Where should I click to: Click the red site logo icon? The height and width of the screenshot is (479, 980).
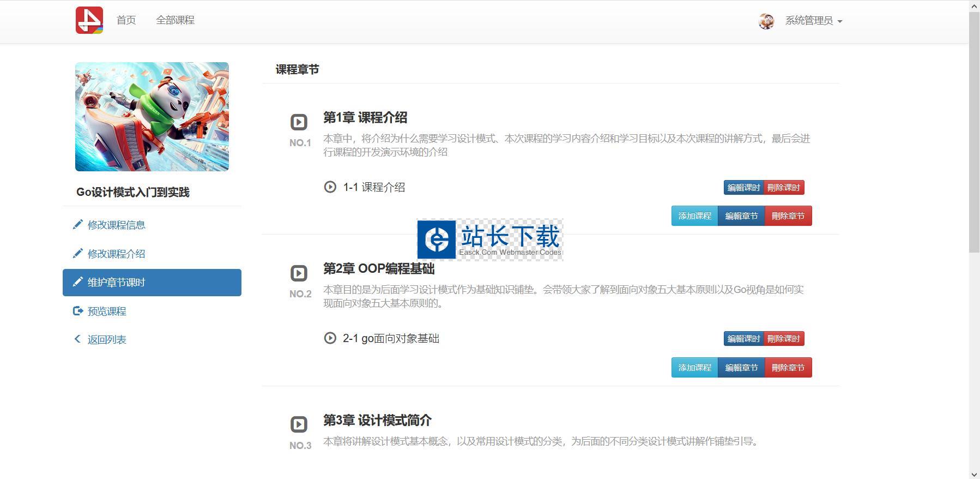coord(89,20)
